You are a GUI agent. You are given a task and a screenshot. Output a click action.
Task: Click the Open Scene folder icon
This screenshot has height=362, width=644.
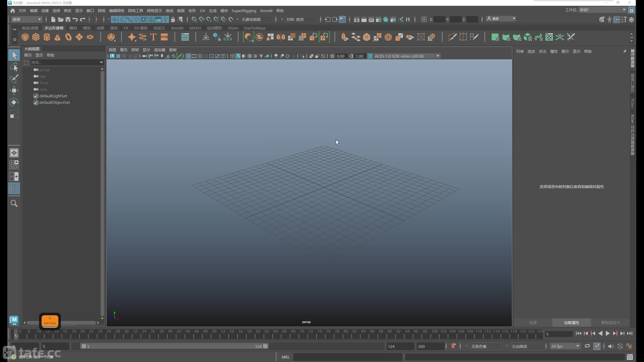point(60,19)
